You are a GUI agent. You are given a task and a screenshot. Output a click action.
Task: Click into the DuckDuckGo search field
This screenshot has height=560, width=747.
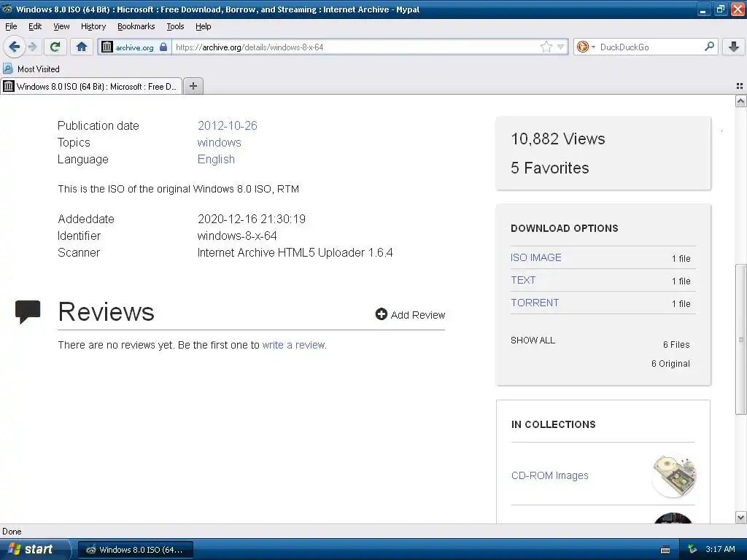point(650,47)
